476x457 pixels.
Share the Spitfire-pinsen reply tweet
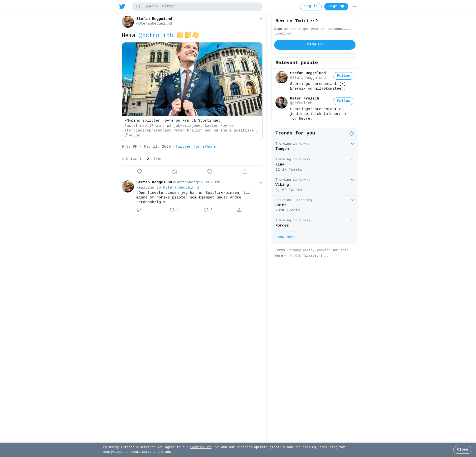pos(239,210)
